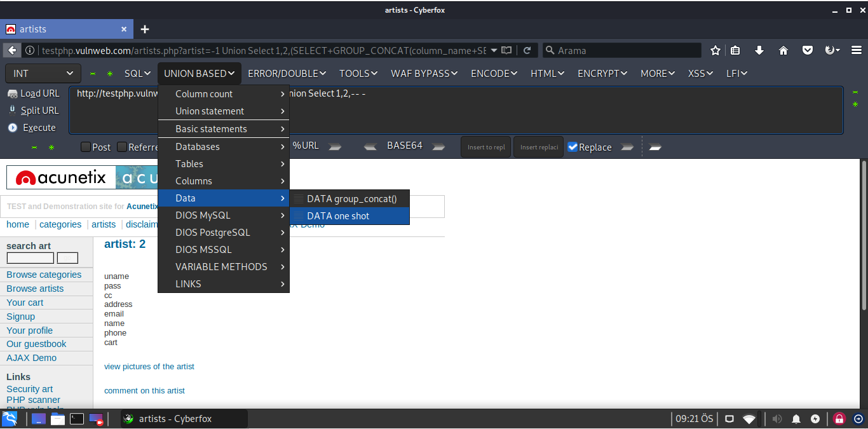Open the file manager in taskbar
The width and height of the screenshot is (868, 429).
[x=58, y=418]
